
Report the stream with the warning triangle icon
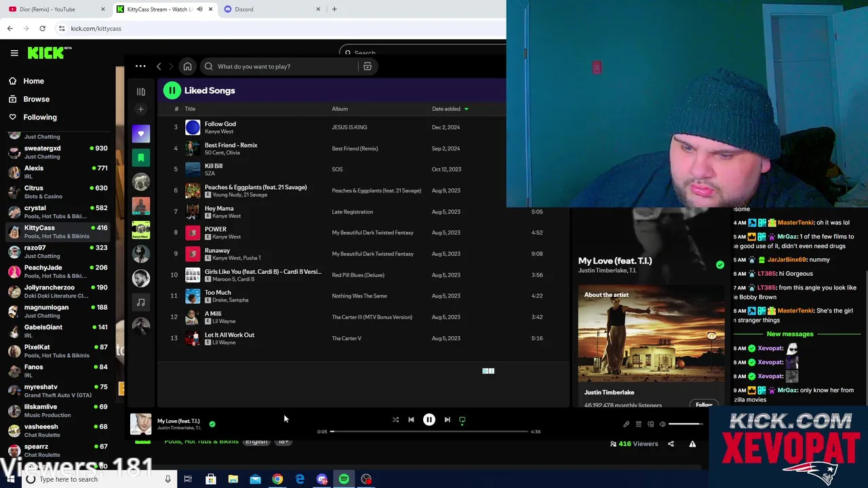click(x=692, y=444)
